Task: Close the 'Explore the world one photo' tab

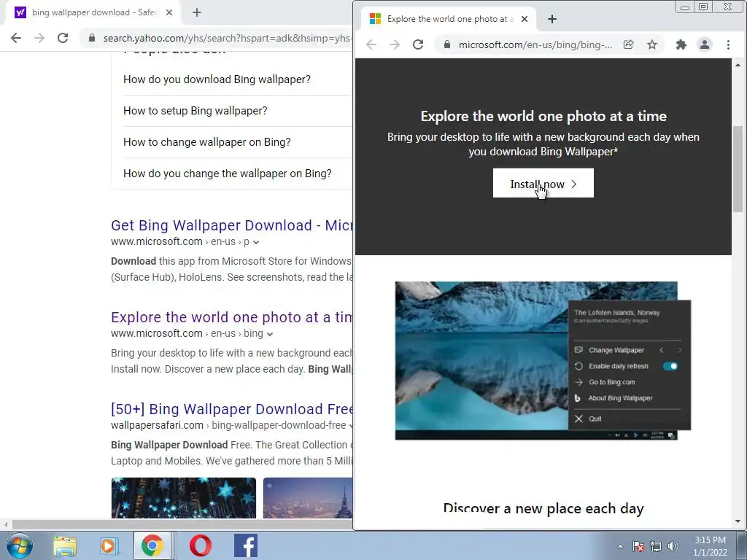Action: (x=524, y=19)
